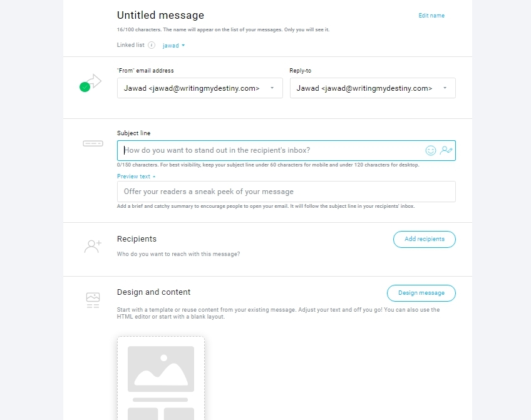Image resolution: width=531 pixels, height=420 pixels.
Task: Select the blank template placeholder thumbnail
Action: coord(161,378)
